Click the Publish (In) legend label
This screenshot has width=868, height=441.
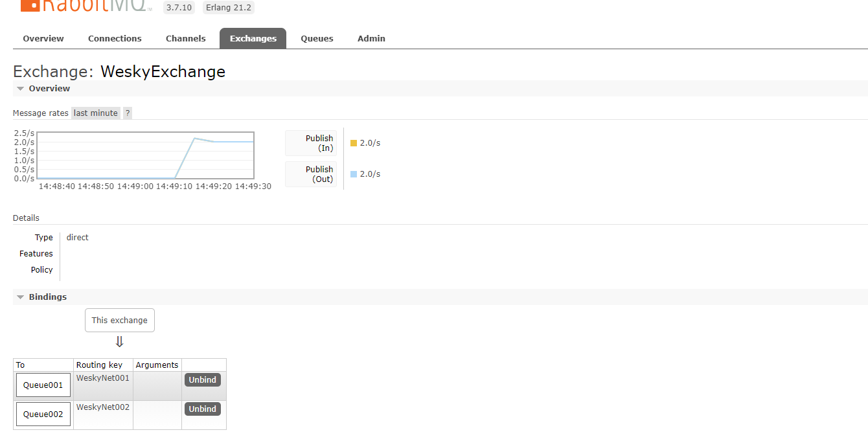312,143
